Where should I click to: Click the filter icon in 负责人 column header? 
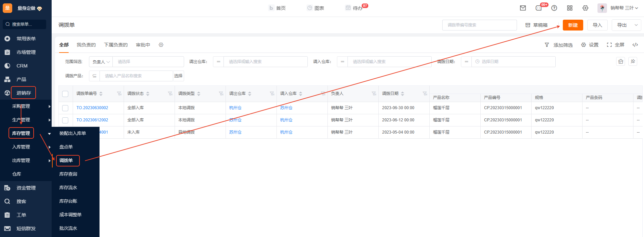pyautogui.click(x=374, y=94)
